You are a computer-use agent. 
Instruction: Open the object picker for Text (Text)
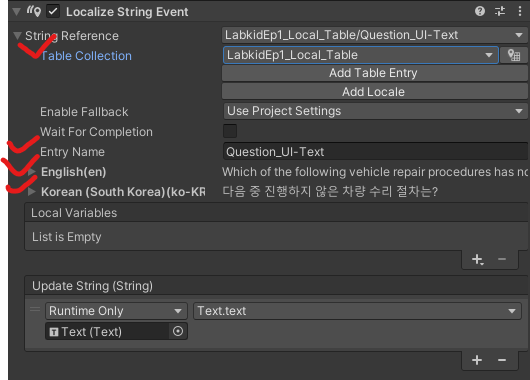[178, 331]
